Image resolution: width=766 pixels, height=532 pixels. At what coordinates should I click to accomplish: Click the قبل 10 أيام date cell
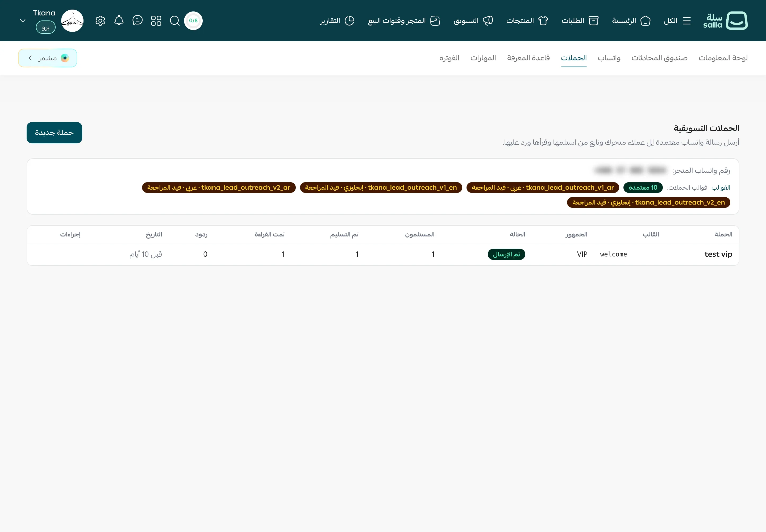click(x=146, y=254)
